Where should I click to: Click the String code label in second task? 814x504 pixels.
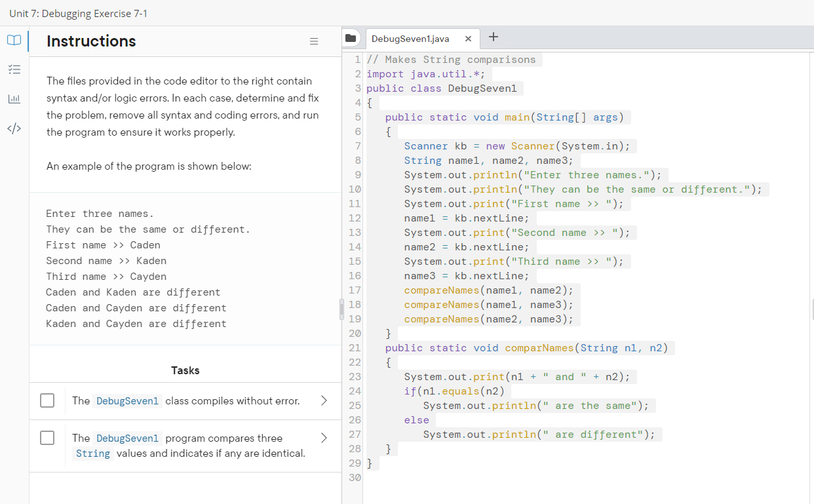click(x=93, y=454)
